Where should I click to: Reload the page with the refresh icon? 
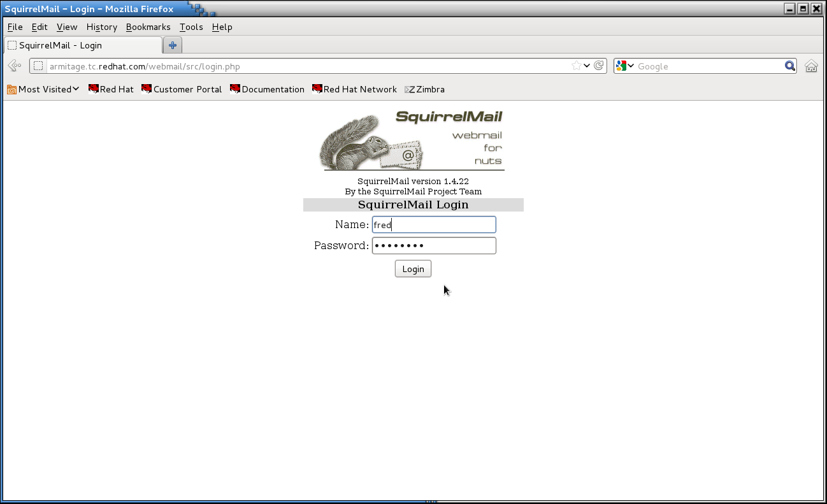[598, 66]
